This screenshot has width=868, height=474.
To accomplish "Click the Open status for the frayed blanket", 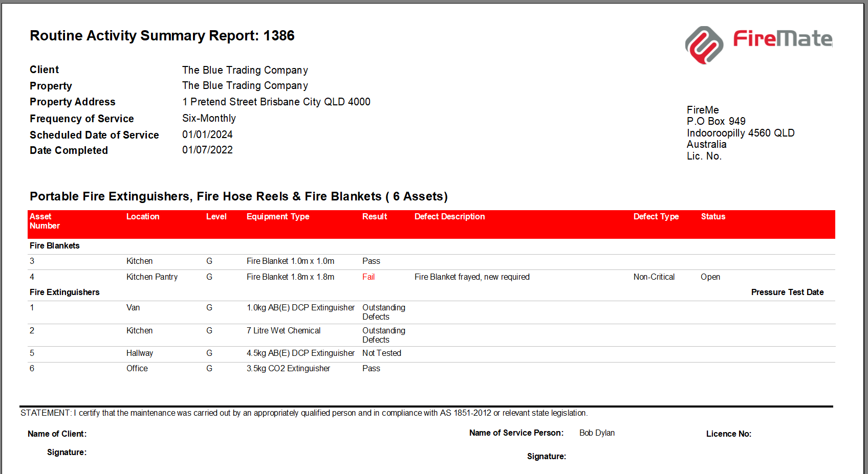I will 710,277.
